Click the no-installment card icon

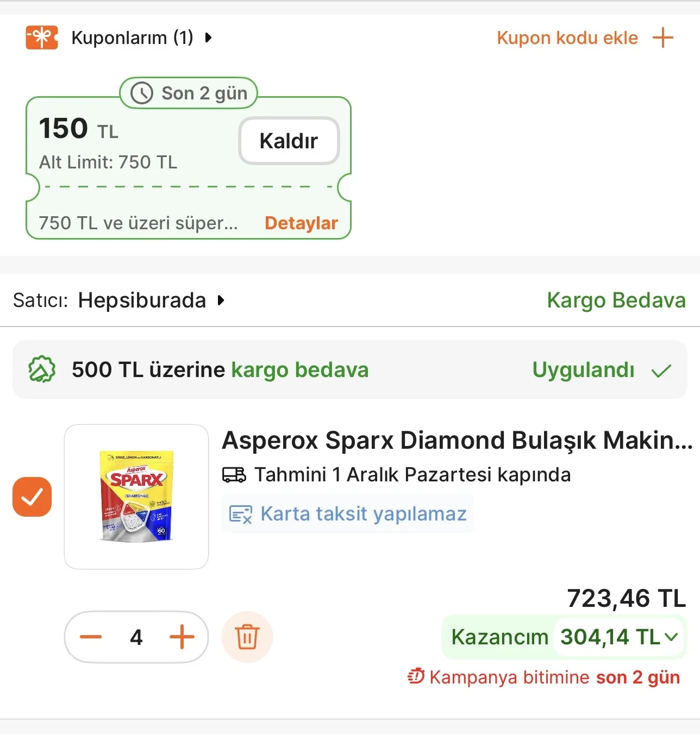coord(241,514)
